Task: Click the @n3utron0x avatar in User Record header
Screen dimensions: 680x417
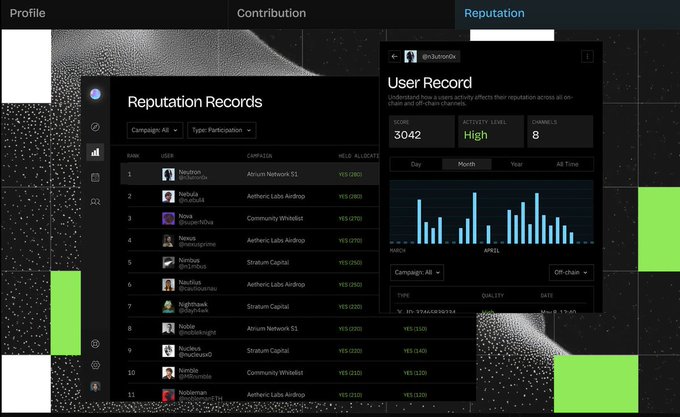Action: click(x=410, y=56)
